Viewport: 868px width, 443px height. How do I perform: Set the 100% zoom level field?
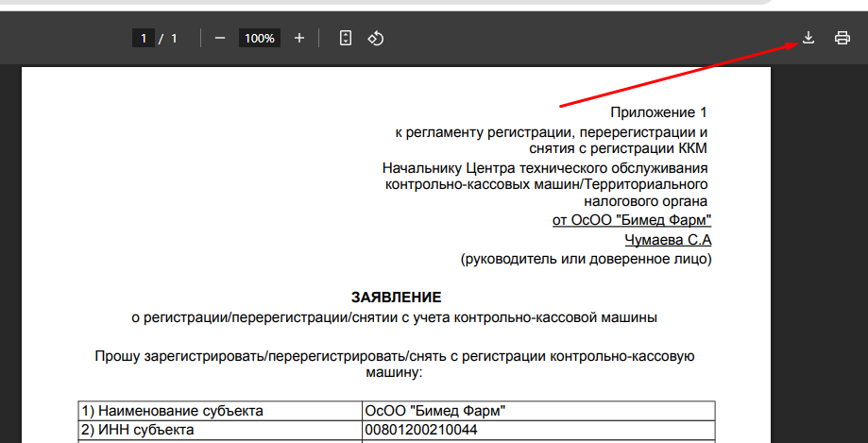[x=260, y=38]
